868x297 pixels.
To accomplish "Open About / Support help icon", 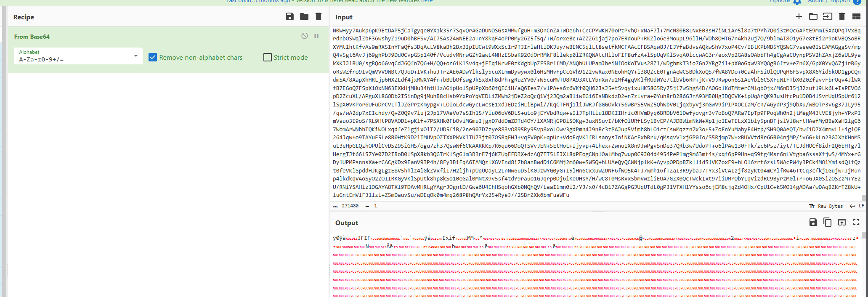I will point(857,2).
